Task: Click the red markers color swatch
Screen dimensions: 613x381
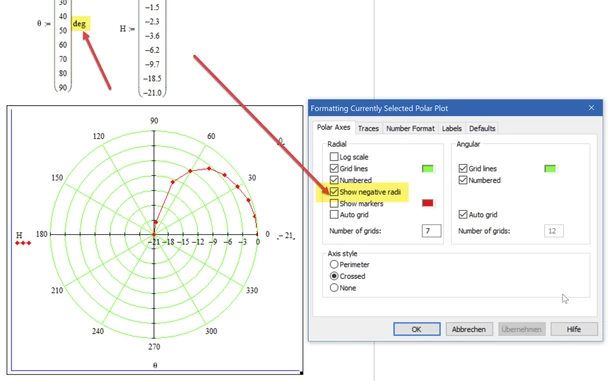Action: coord(428,203)
